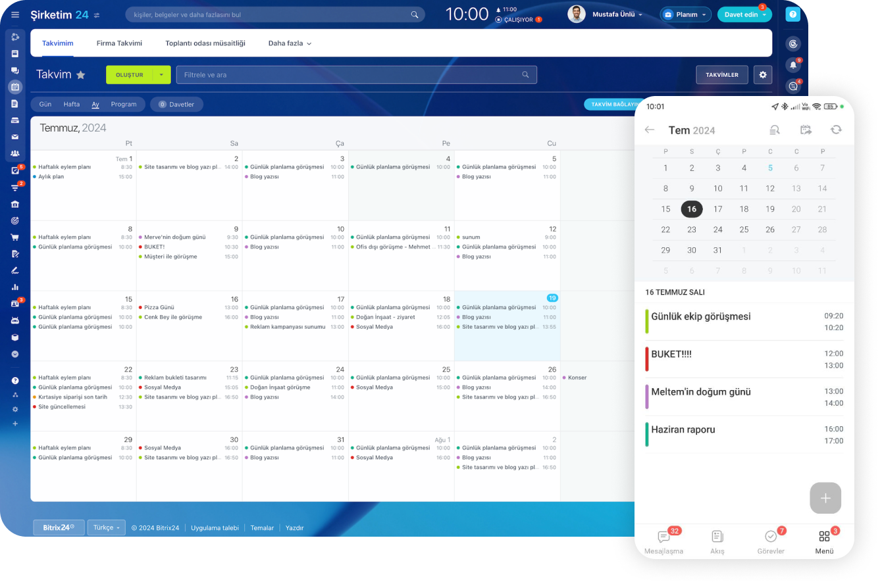This screenshot has height=588, width=882.
Task: Switch calendar view to Hafta
Action: click(x=71, y=104)
